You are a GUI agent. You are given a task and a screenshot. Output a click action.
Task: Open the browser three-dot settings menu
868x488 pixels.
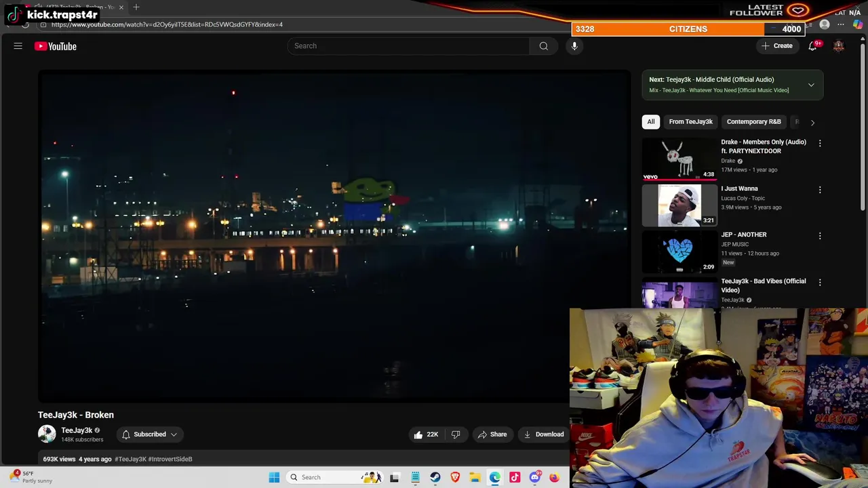pos(841,24)
